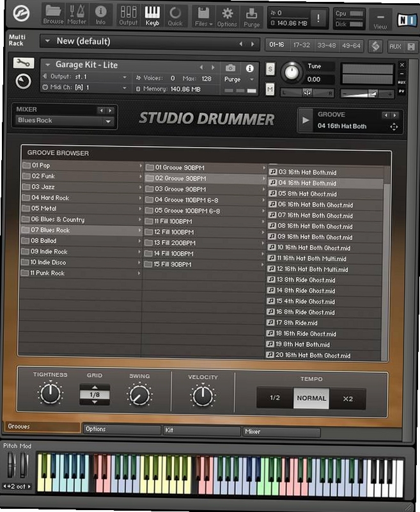Show the instrument info icon
This screenshot has width=420, height=512.
[250, 68]
